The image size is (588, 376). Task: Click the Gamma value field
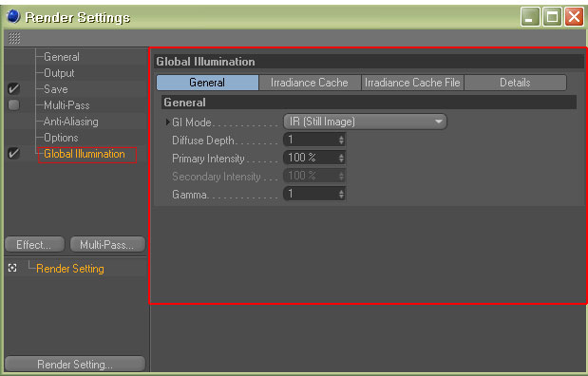pos(314,194)
